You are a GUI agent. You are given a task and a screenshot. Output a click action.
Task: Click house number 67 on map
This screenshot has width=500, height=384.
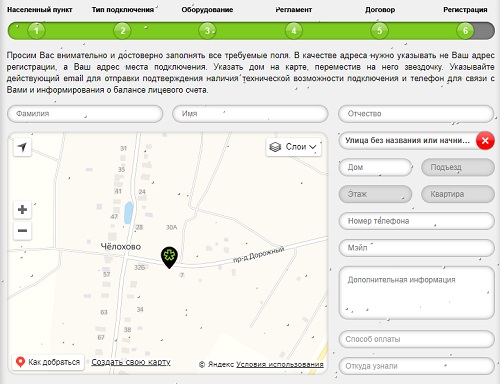click(101, 337)
